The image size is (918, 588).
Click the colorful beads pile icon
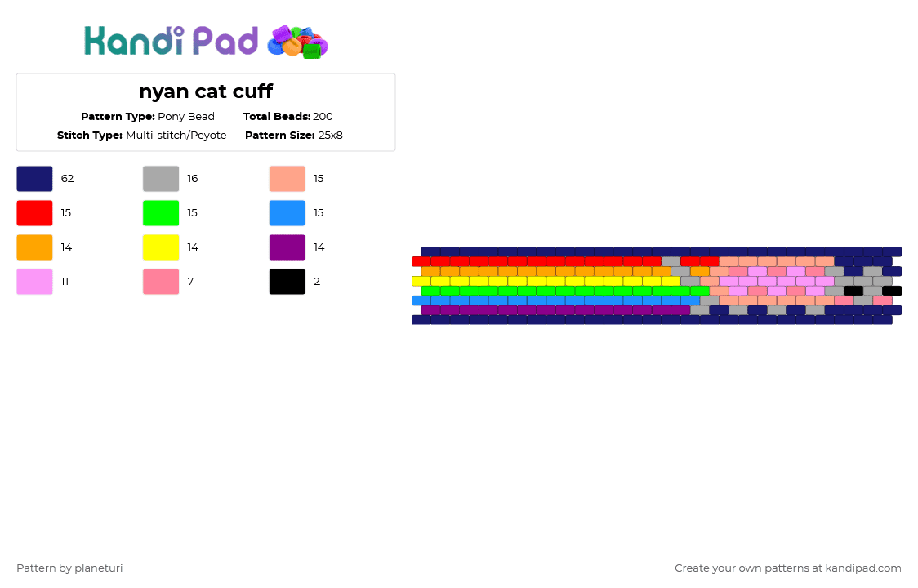(x=297, y=42)
